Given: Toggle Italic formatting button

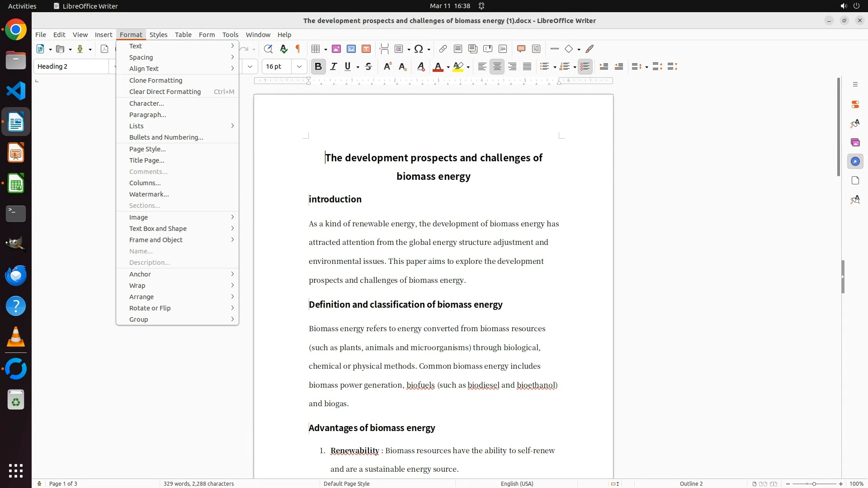Looking at the screenshot, I should [334, 66].
